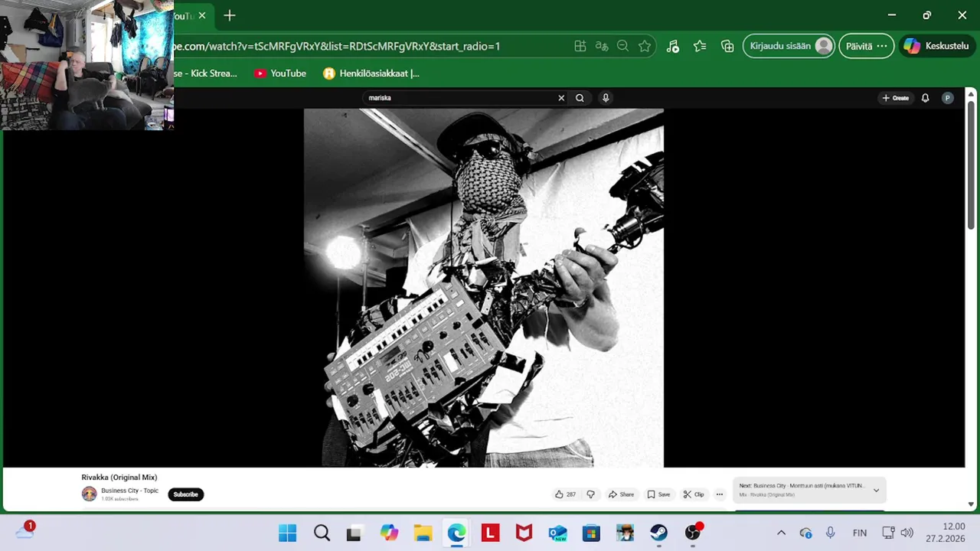The width and height of the screenshot is (980, 551).
Task: Subscribe to Business City channel
Action: coord(186,494)
